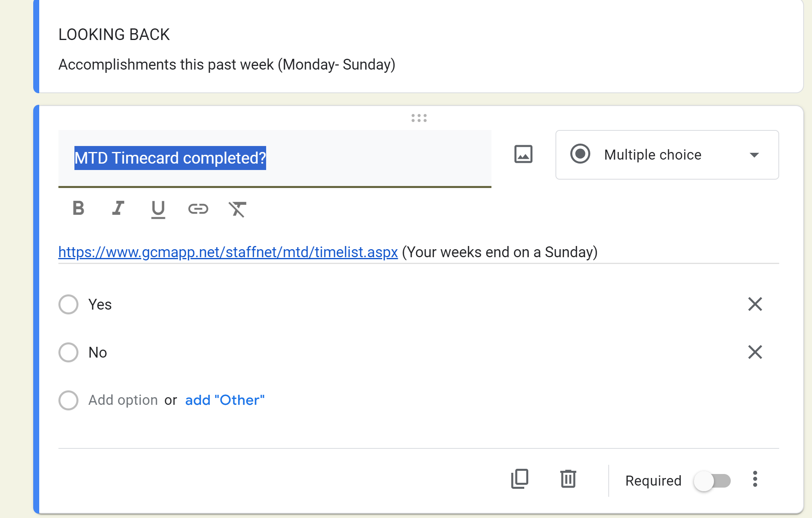Click the Add option field
812x518 pixels.
click(x=123, y=400)
